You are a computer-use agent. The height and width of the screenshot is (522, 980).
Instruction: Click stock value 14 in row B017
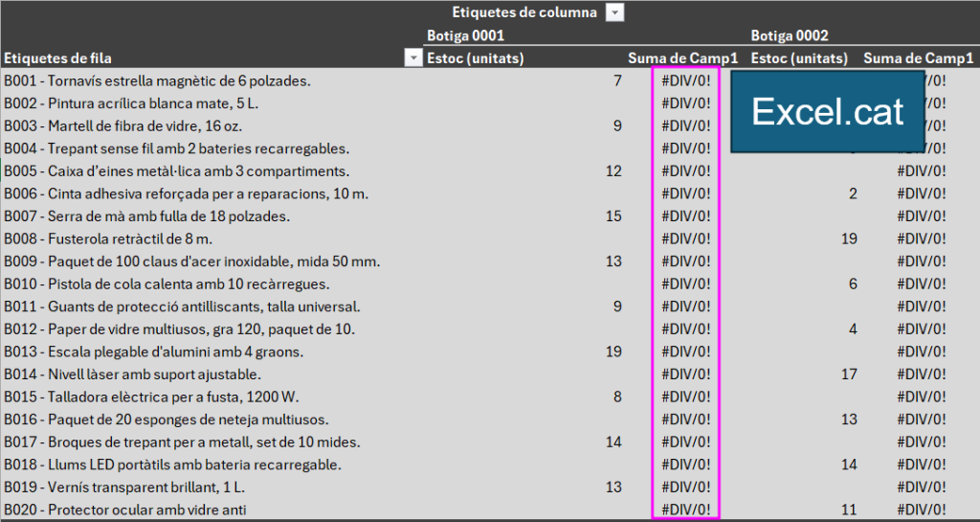[613, 442]
